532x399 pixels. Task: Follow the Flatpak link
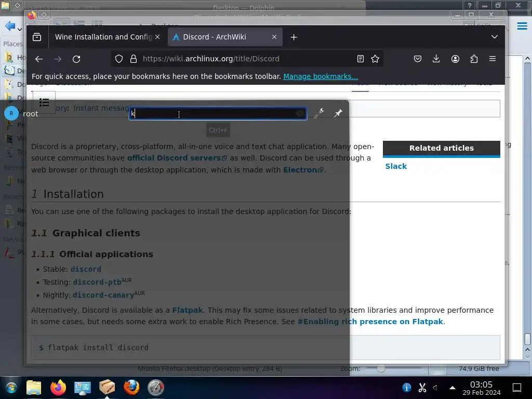click(x=188, y=310)
